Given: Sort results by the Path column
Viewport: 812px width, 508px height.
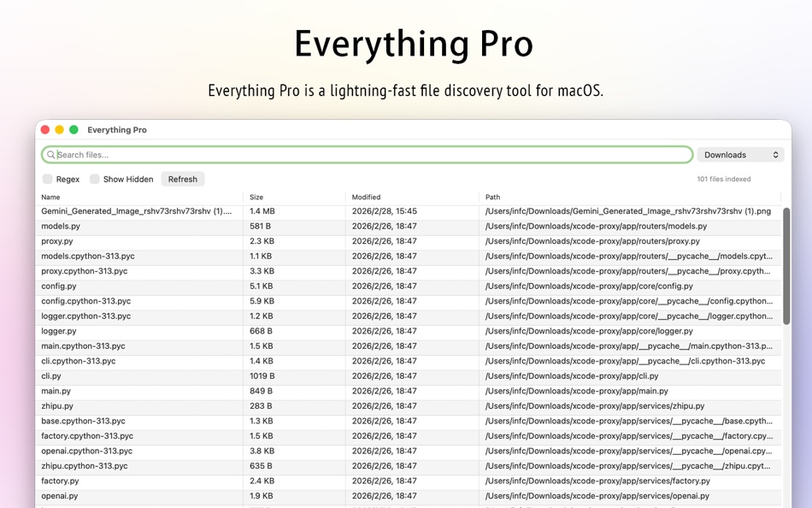Looking at the screenshot, I should (492, 196).
